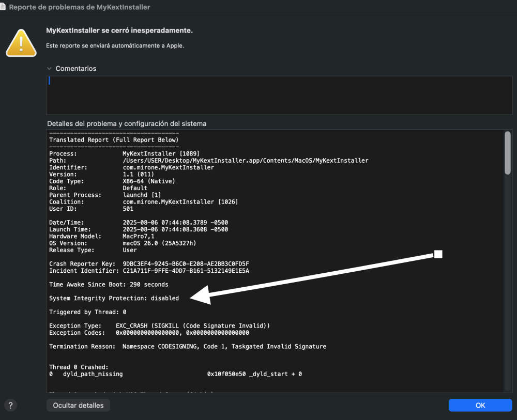The height and width of the screenshot is (420, 517).
Task: Click the 'Termination Reason' line
Action: tap(188, 347)
